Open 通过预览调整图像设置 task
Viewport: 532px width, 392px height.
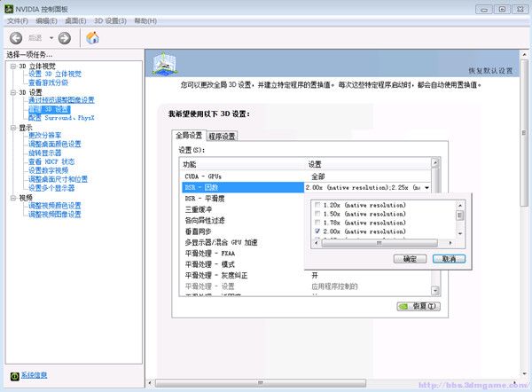61,100
